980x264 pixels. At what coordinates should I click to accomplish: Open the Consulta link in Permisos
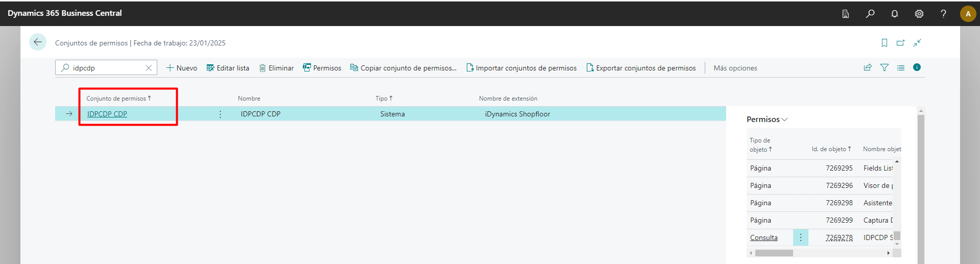click(x=763, y=237)
